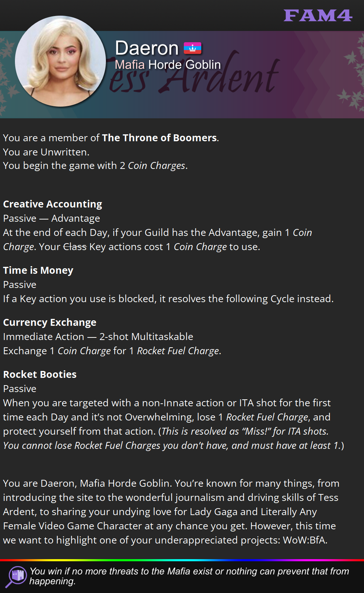
Task: Click the Rocket Fuel Charge text in Currency Exchange
Action: (x=178, y=351)
